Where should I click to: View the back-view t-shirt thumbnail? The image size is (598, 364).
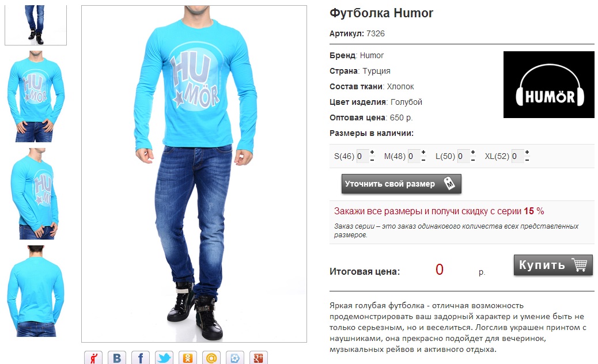tap(36, 291)
